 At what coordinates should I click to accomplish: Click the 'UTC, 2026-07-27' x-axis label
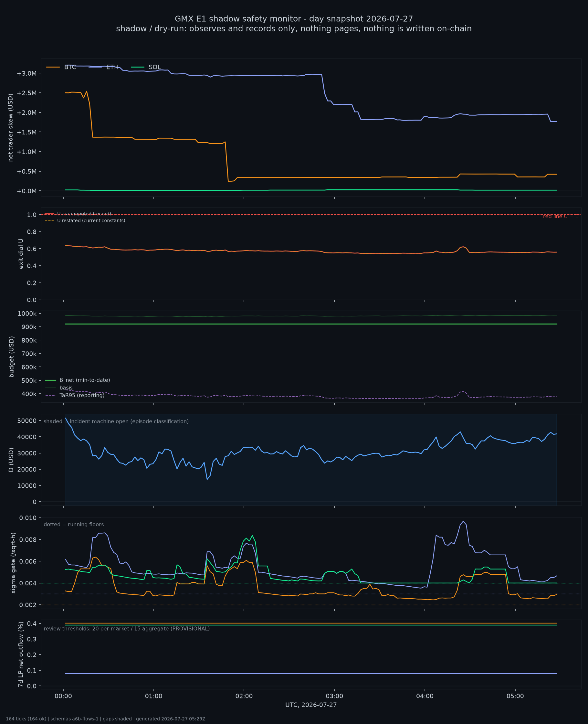311,705
